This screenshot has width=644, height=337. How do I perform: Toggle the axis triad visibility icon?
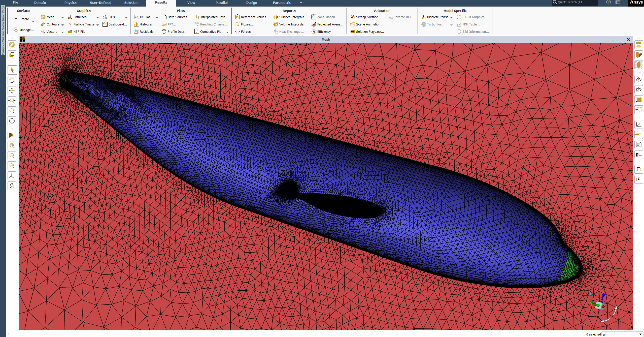639,125
